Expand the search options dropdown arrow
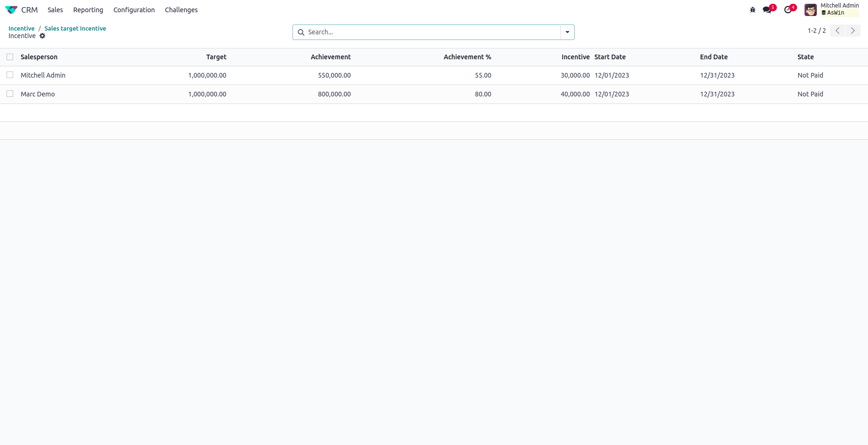 point(568,32)
